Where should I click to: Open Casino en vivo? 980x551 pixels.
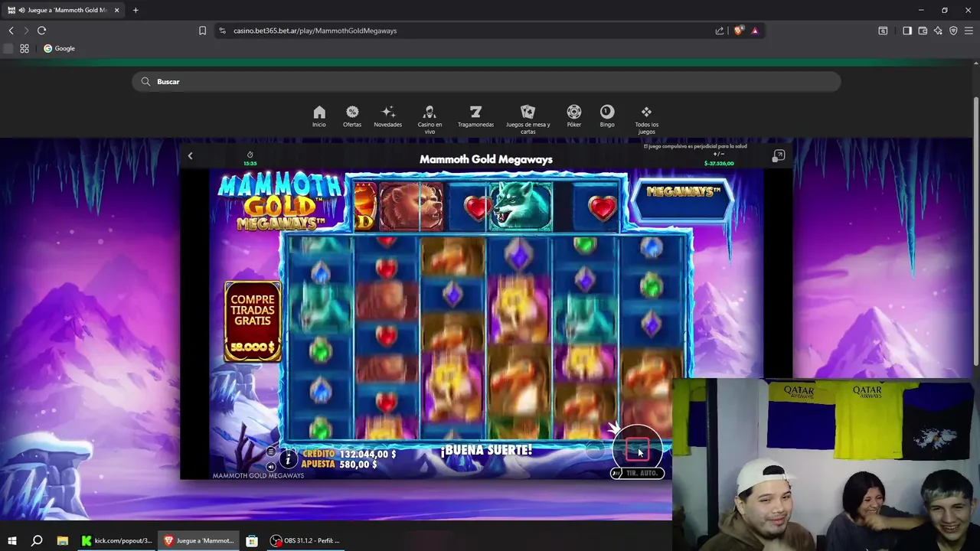point(430,119)
